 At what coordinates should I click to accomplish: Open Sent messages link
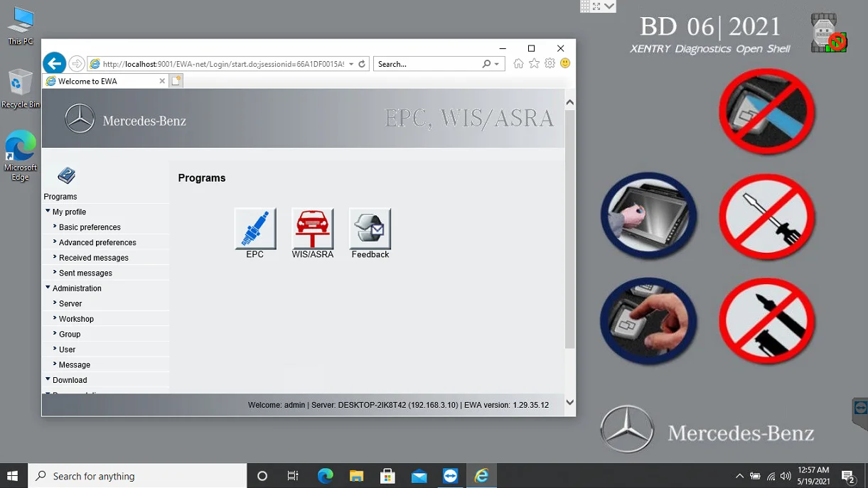85,273
